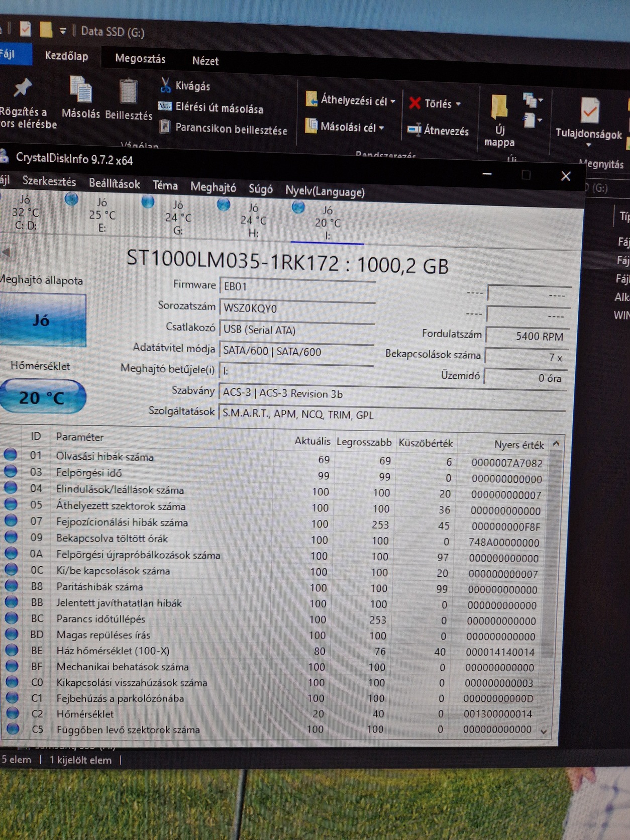Click the Sorozatszám field WSZ0KQY0
The image size is (630, 840).
click(x=297, y=308)
